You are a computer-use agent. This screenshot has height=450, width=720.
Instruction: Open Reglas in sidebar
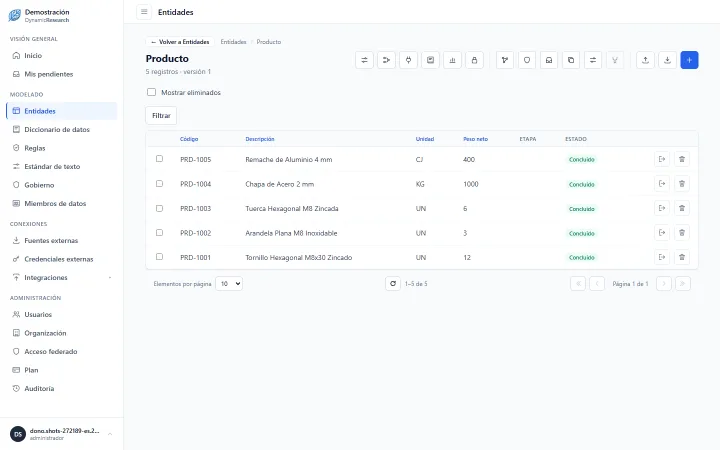pyautogui.click(x=62, y=148)
